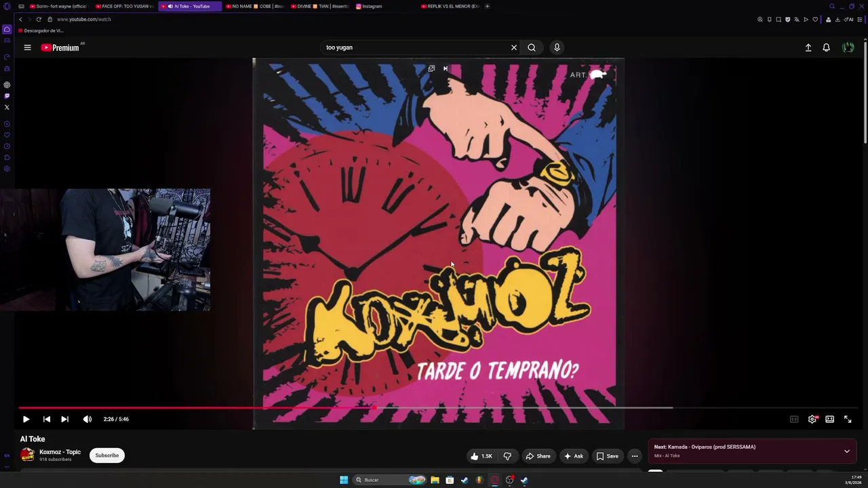
Task: Switch to the 'Scrim- fort wayne' tab
Action: pos(59,6)
